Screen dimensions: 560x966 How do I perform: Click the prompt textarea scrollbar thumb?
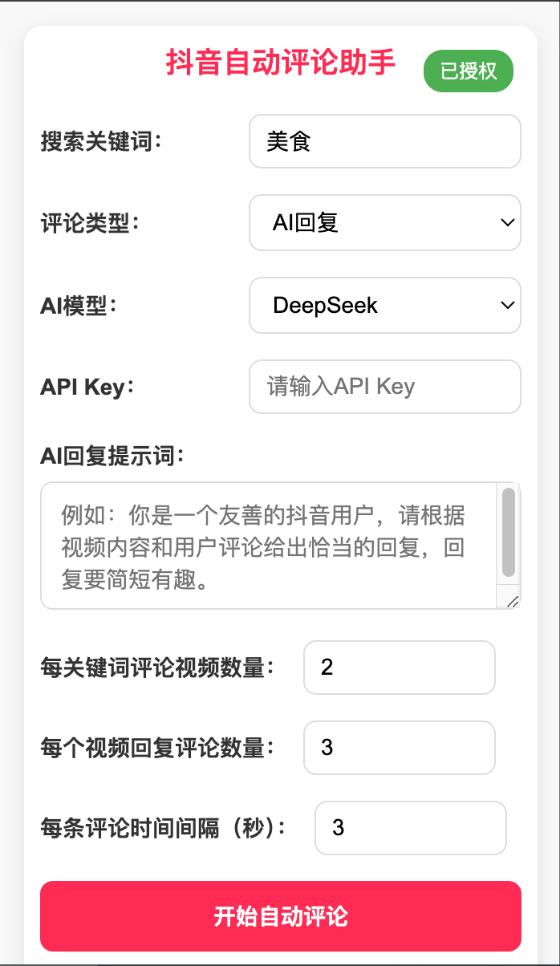click(x=509, y=531)
